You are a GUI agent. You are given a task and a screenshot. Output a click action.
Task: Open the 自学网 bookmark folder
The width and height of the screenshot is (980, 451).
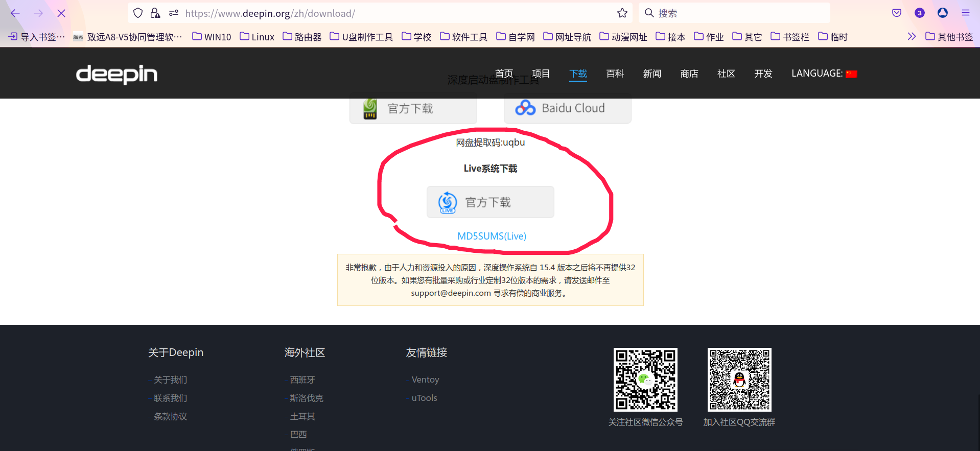pyautogui.click(x=516, y=37)
